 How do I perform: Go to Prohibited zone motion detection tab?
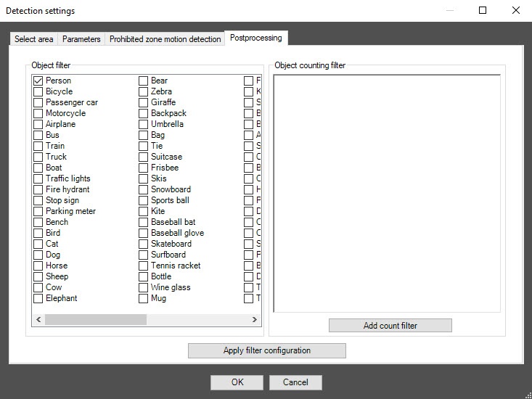165,39
